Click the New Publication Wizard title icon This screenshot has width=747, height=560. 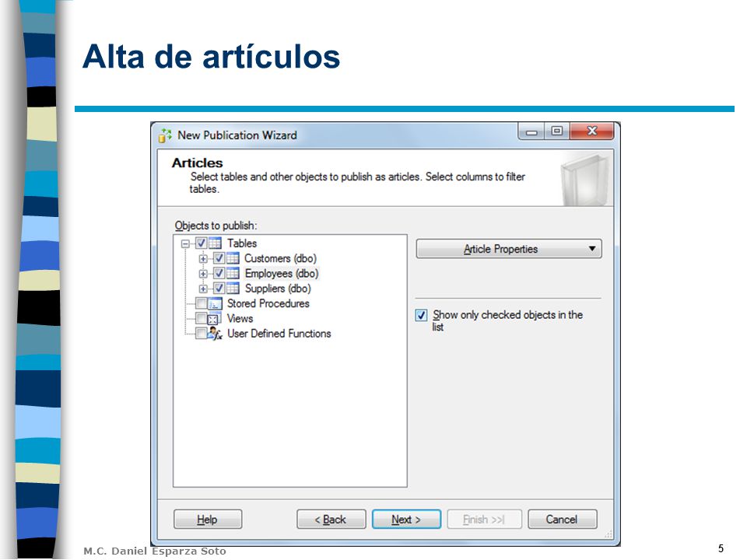click(165, 135)
